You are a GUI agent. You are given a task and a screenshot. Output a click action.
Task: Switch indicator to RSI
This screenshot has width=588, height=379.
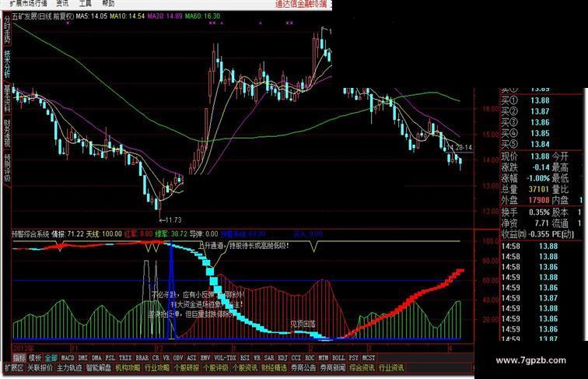point(245,358)
